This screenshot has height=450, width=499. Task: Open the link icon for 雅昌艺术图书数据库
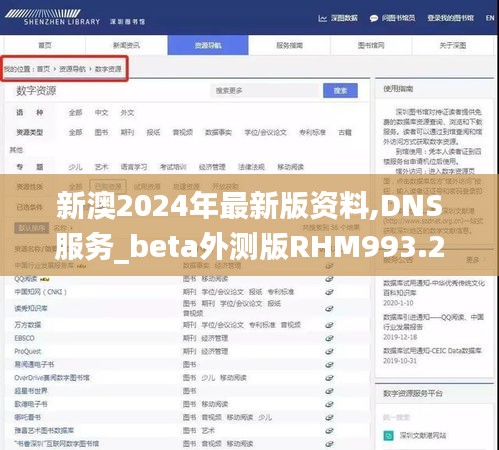[x=329, y=431]
